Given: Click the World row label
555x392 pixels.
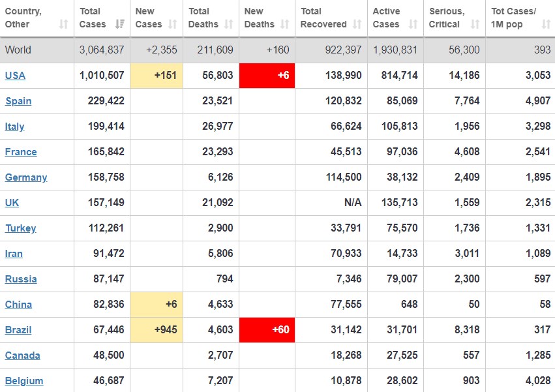Looking at the screenshot, I should coord(18,50).
